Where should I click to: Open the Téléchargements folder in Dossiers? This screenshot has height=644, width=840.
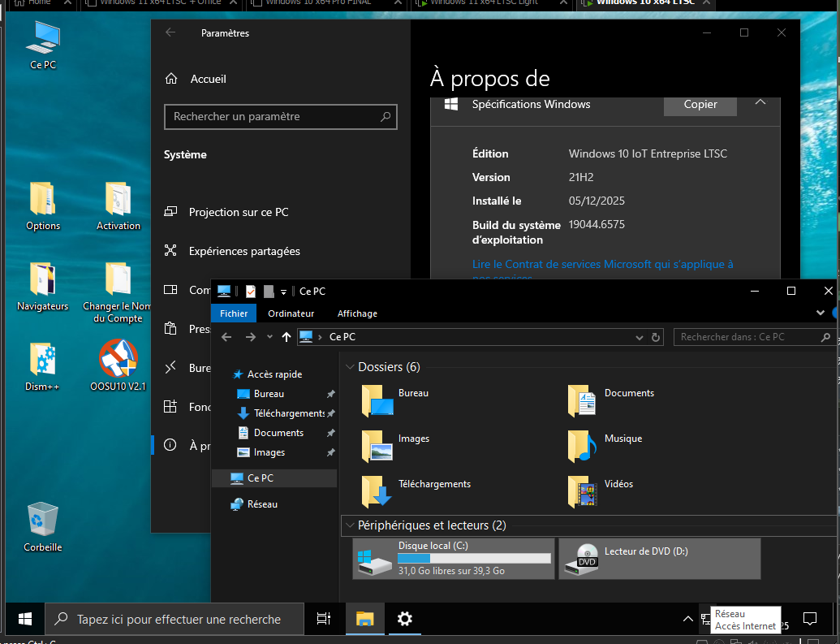[416, 491]
